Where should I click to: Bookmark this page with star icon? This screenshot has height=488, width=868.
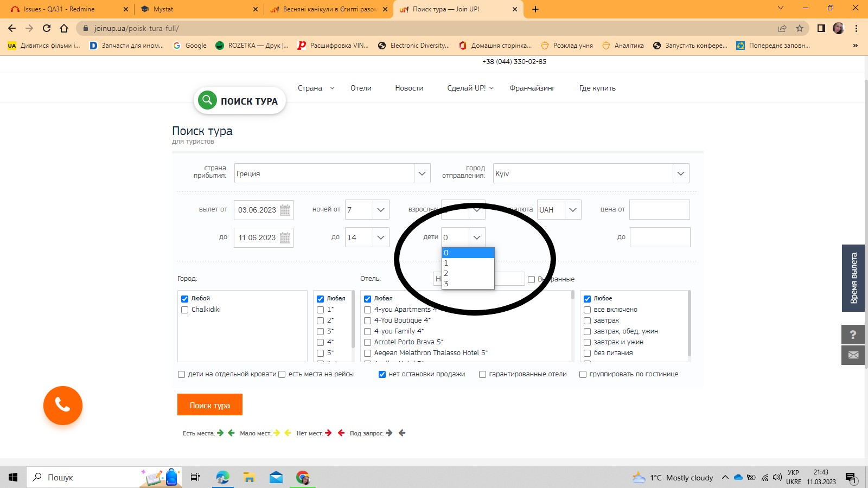pos(799,28)
